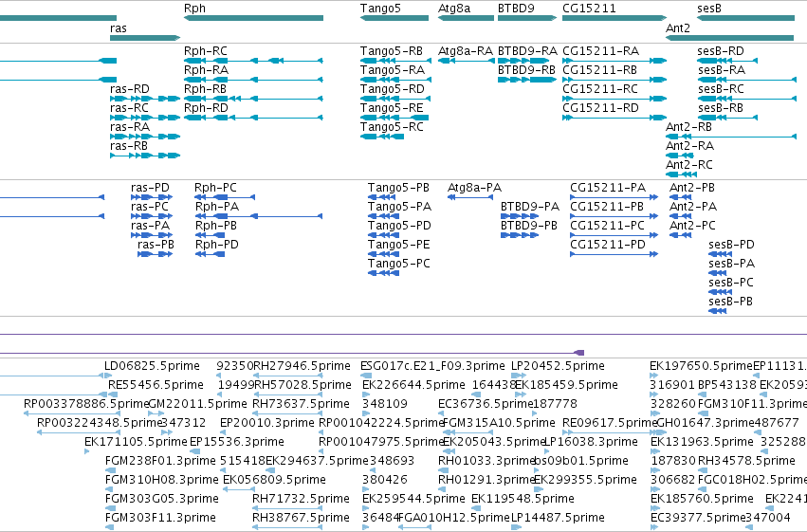Select transcript Ant2-RC
The height and width of the screenshot is (532, 807).
pyautogui.click(x=689, y=165)
